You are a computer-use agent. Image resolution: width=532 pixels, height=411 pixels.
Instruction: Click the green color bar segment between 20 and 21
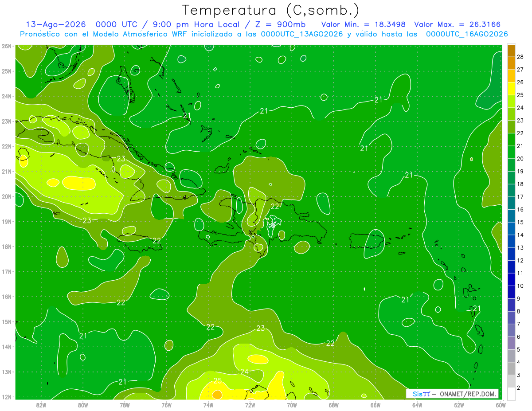[511, 152]
